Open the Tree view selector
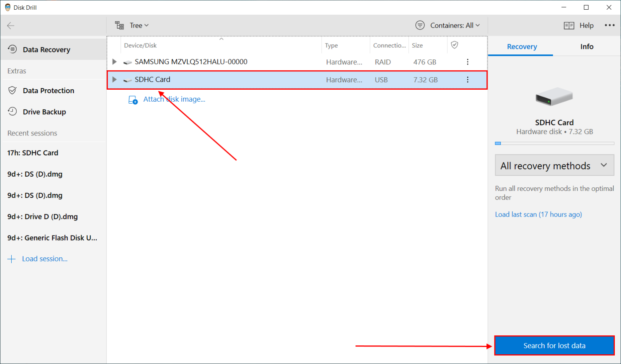This screenshot has height=364, width=621. pyautogui.click(x=135, y=25)
